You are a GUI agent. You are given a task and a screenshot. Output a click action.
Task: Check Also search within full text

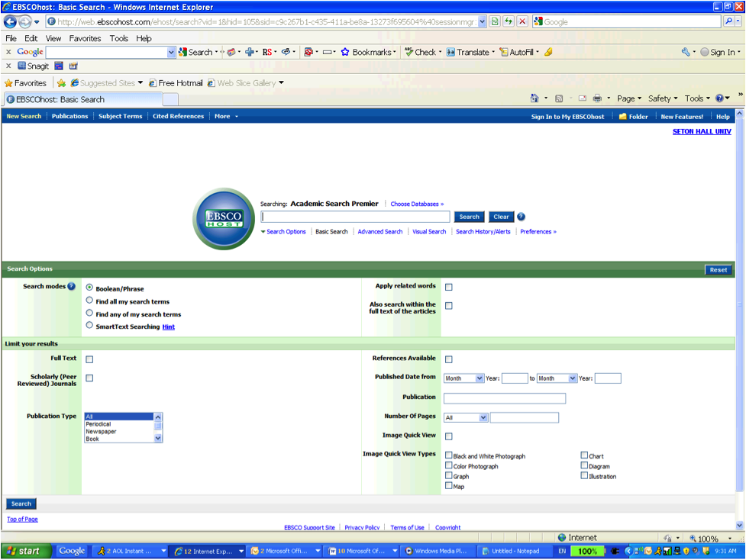coord(449,306)
